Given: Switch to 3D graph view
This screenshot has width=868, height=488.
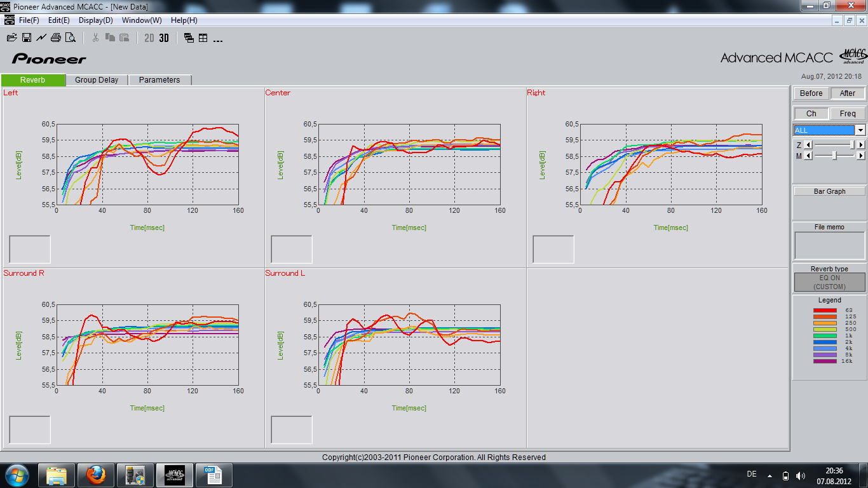Looking at the screenshot, I should tap(164, 37).
